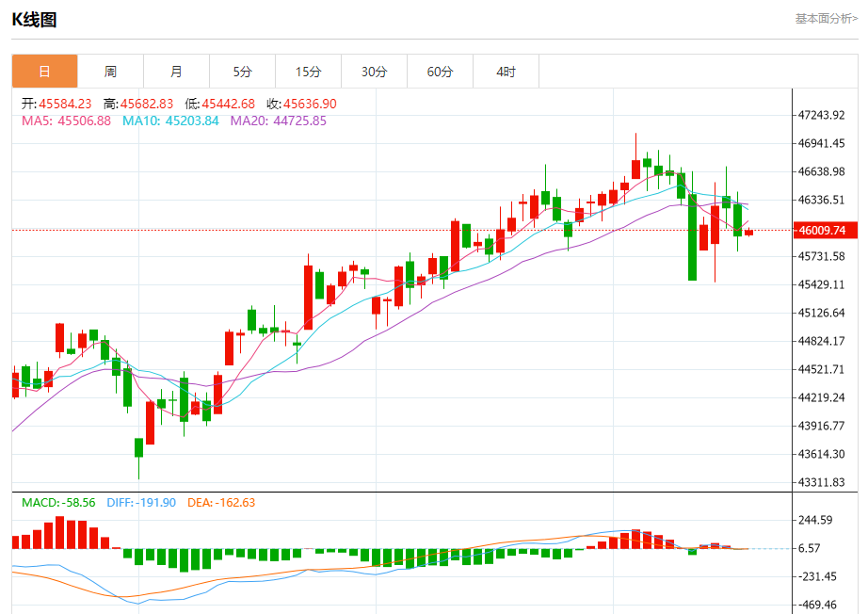The width and height of the screenshot is (868, 614).
Task: Click the MACD:-58.56 readout
Action: click(x=58, y=503)
